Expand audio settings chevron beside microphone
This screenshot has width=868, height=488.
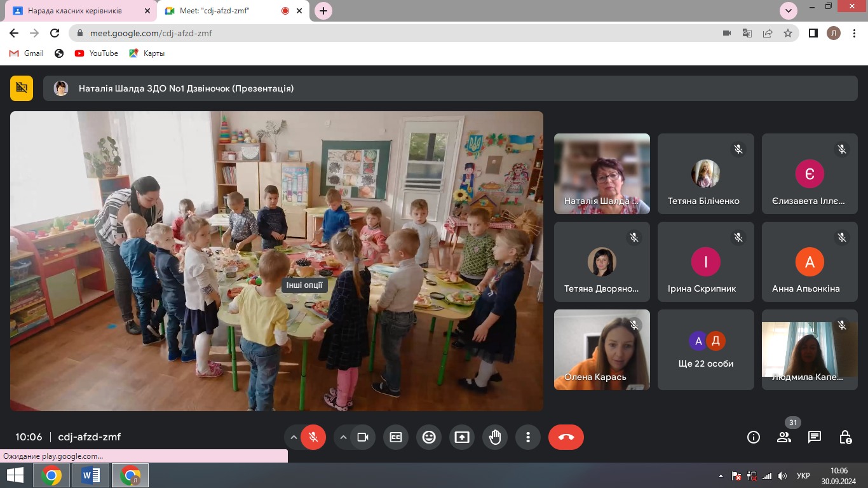pyautogui.click(x=294, y=437)
